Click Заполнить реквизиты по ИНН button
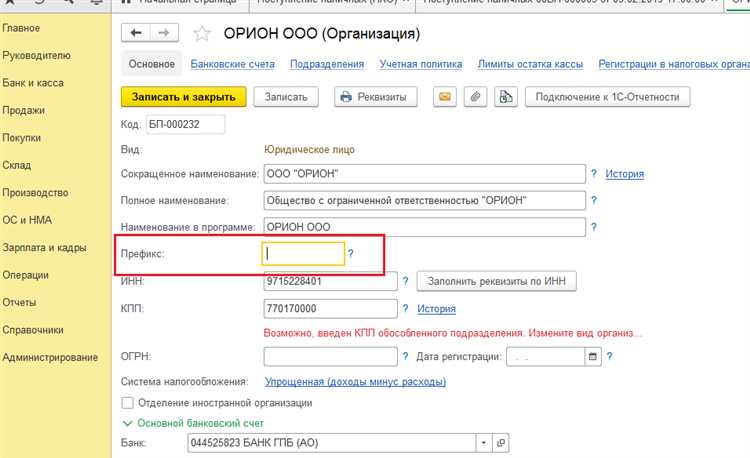 click(x=496, y=281)
